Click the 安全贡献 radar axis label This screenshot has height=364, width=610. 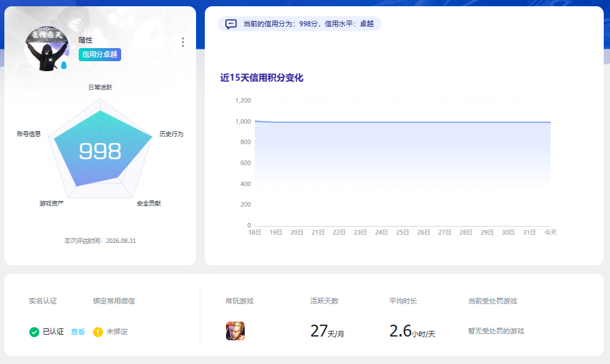149,204
